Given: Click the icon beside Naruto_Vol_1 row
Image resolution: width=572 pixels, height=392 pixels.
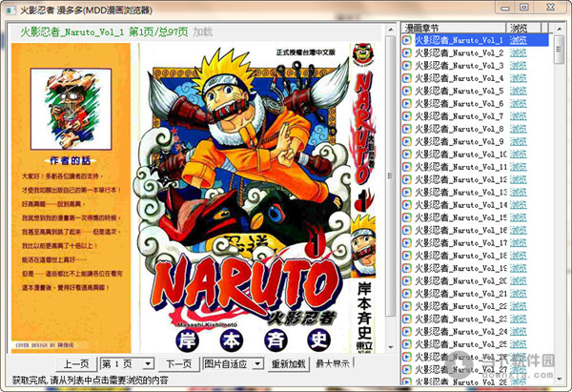Looking at the screenshot, I should click(x=407, y=40).
